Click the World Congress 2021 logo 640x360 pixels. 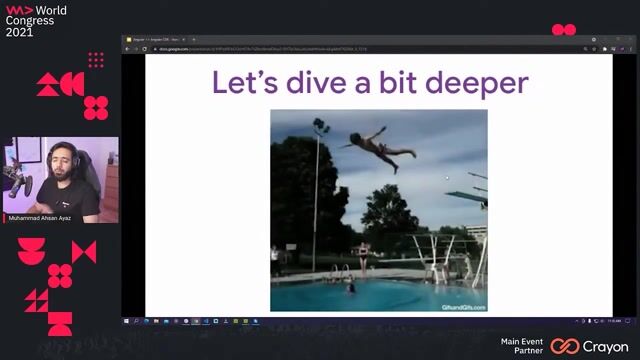(36, 21)
